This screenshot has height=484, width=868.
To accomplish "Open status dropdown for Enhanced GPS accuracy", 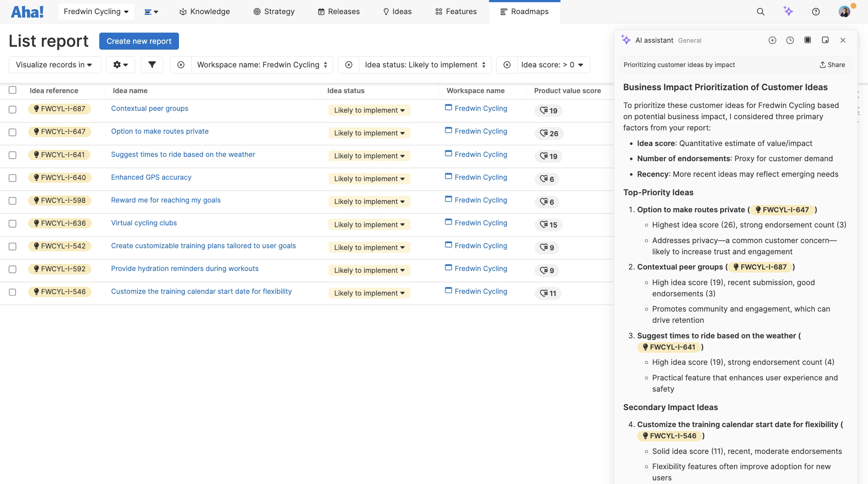I will (369, 179).
